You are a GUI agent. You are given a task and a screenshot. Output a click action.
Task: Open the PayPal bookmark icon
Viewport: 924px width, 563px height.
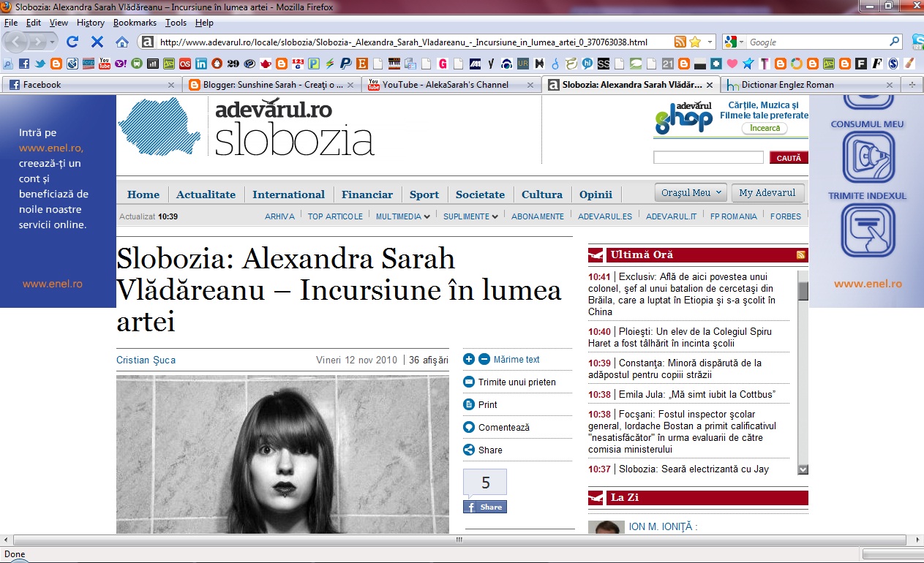coord(345,64)
